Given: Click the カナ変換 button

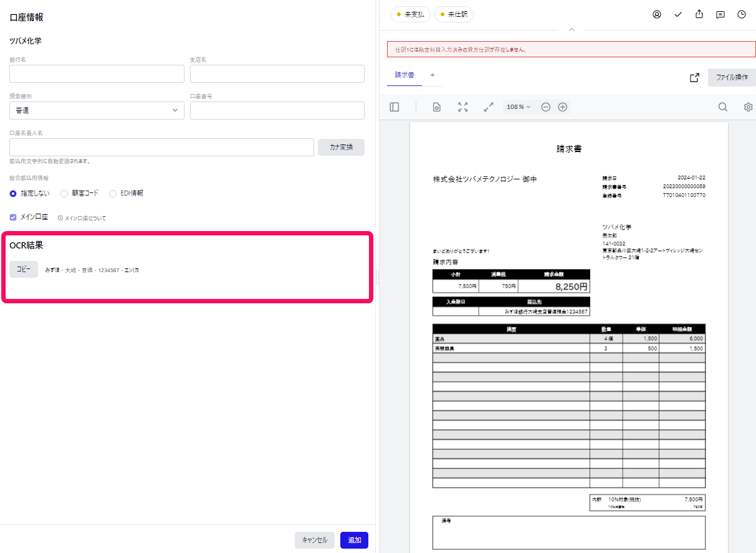Looking at the screenshot, I should pos(341,147).
